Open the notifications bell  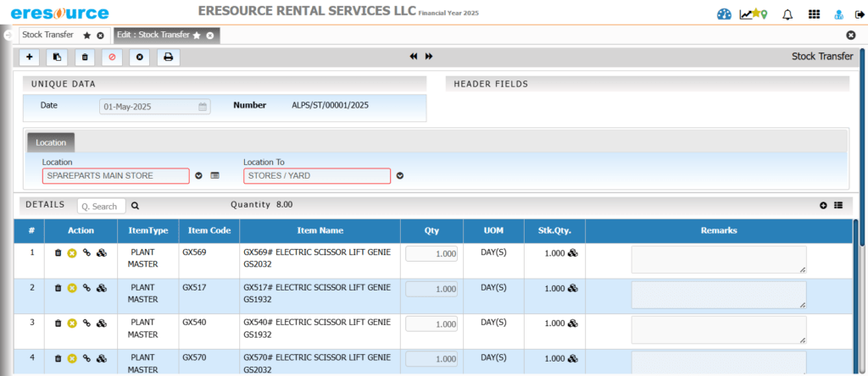coord(787,14)
